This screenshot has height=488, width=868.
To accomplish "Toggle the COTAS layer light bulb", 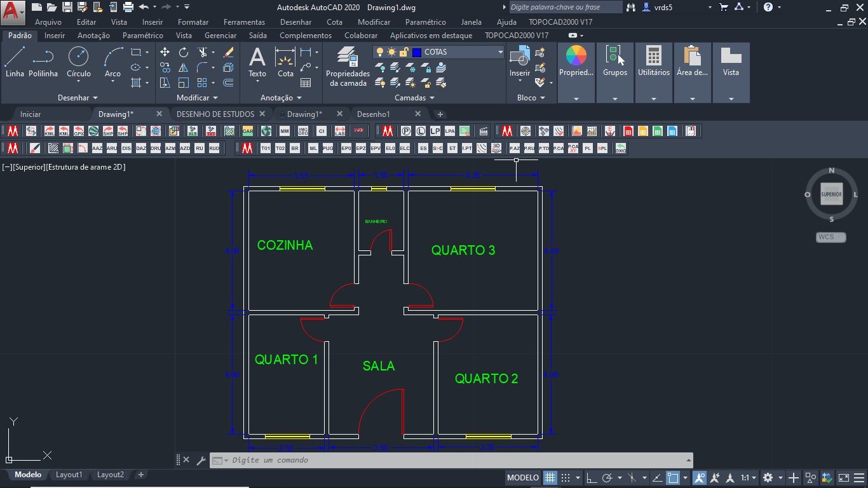I will coord(380,51).
